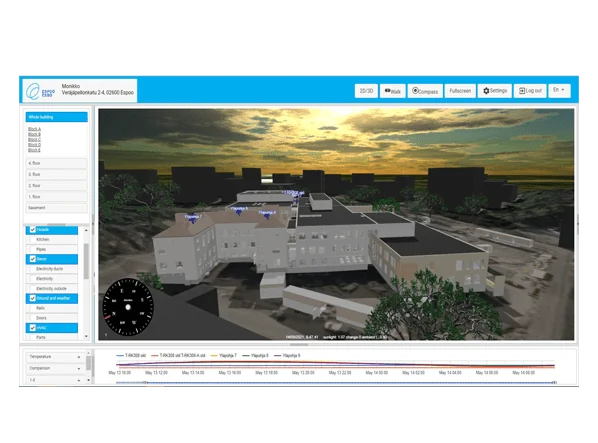Toggle the Compass button in header

coord(425,91)
